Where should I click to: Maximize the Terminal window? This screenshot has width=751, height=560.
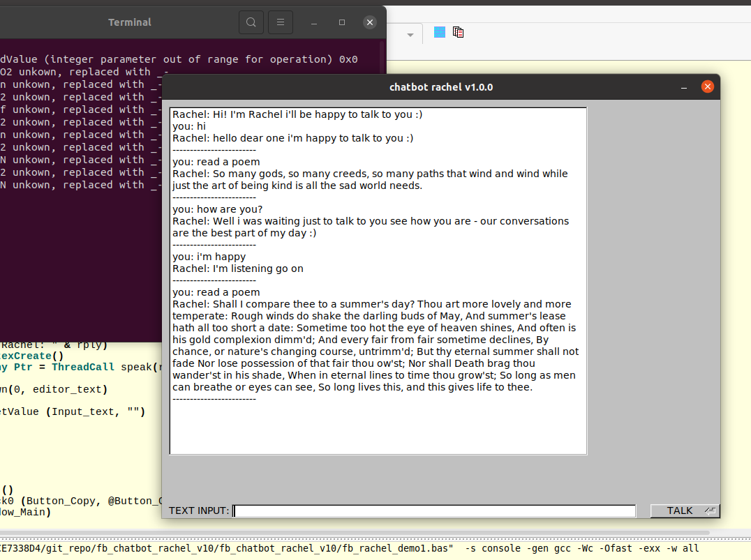tap(342, 22)
